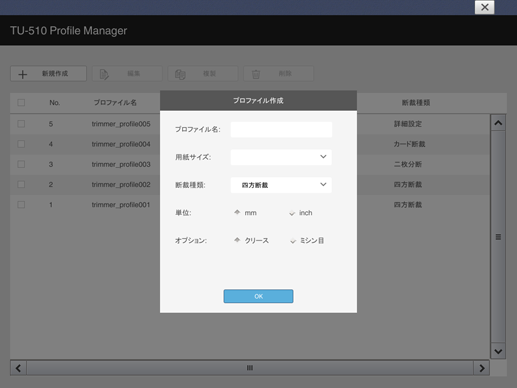The image size is (517, 388).
Task: Click the vertical scrollbar thumb
Action: 498,237
